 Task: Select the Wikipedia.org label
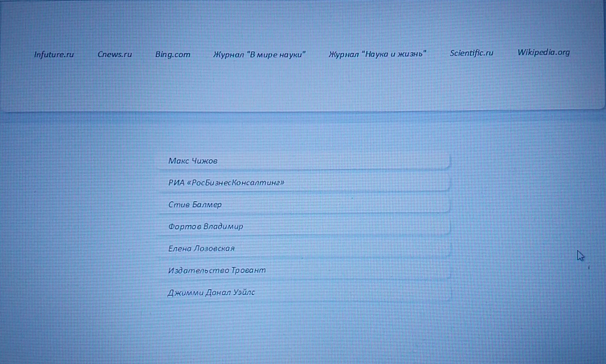543,53
